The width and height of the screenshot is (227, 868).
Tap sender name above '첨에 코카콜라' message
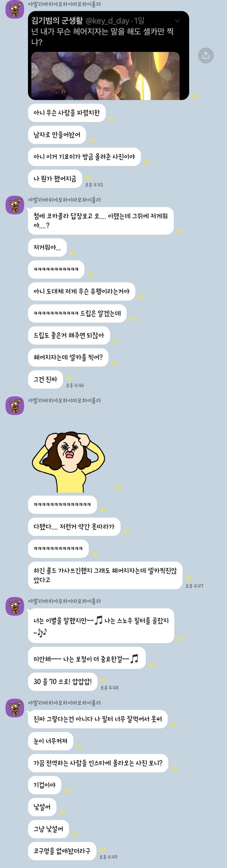click(64, 200)
